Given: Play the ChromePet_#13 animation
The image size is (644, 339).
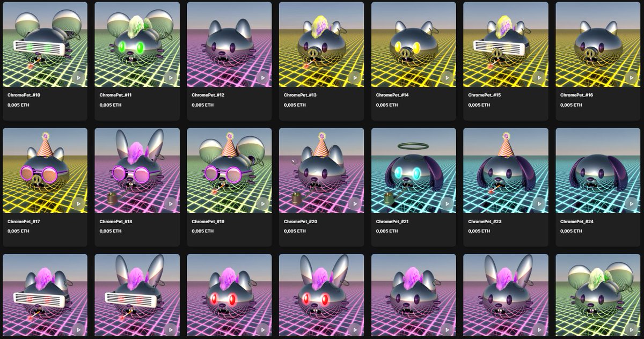Looking at the screenshot, I should pos(355,78).
